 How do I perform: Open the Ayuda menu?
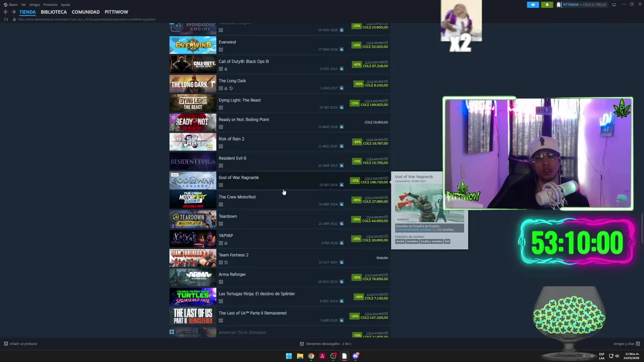65,5
